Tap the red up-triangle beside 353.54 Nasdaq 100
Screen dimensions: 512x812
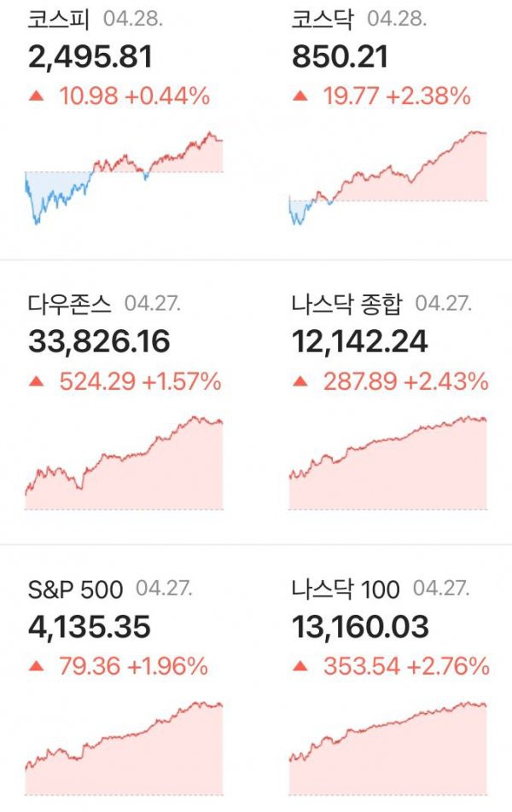(x=300, y=666)
